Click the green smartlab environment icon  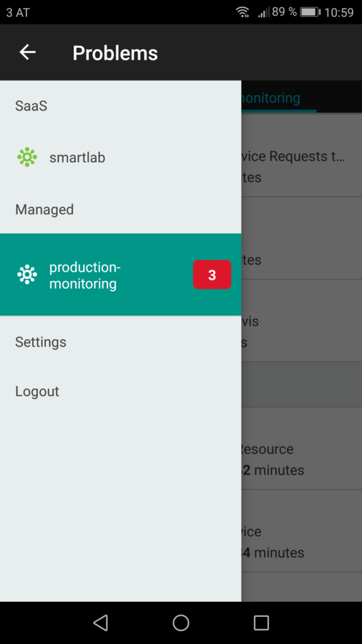tap(27, 157)
